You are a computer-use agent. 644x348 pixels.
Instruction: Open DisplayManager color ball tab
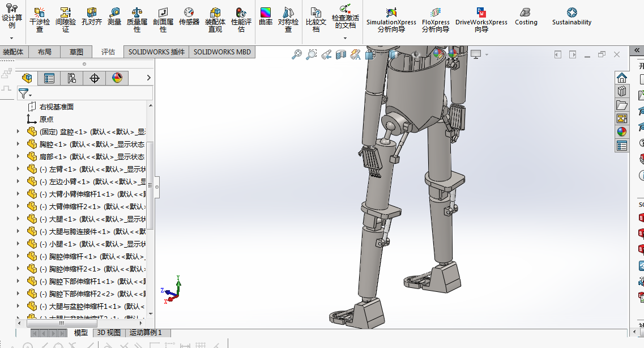pos(117,78)
